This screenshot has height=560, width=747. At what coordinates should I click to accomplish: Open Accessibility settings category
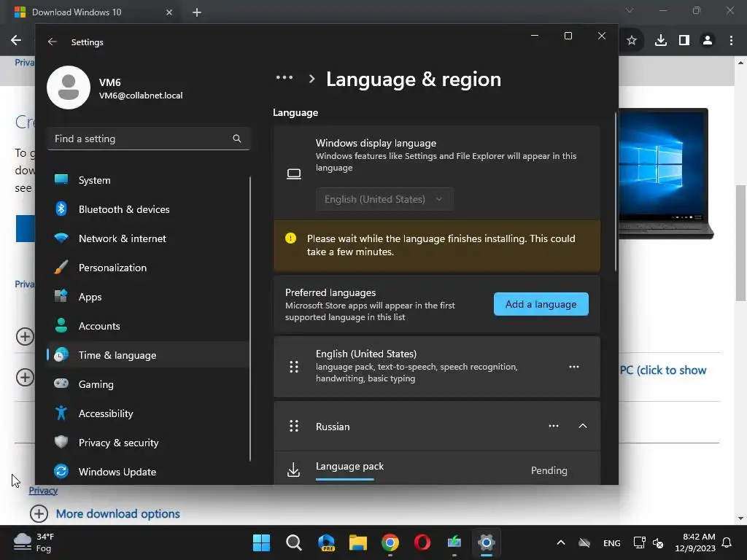point(147,414)
